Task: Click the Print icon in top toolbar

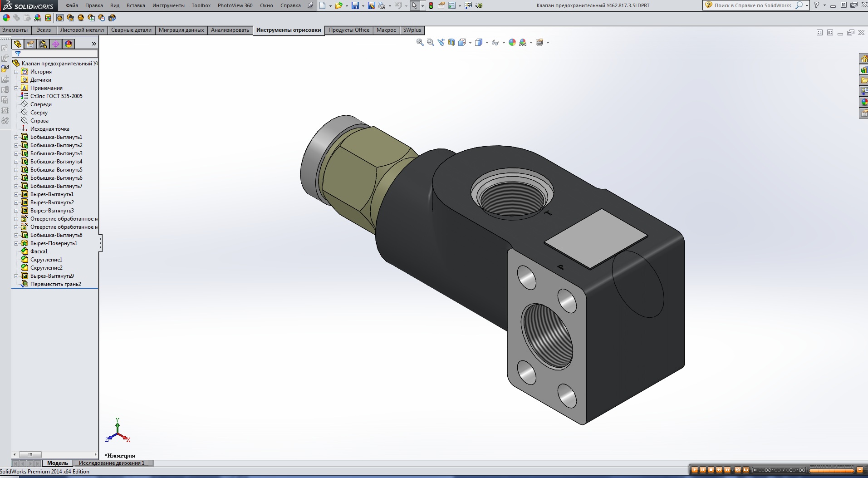Action: (x=382, y=5)
